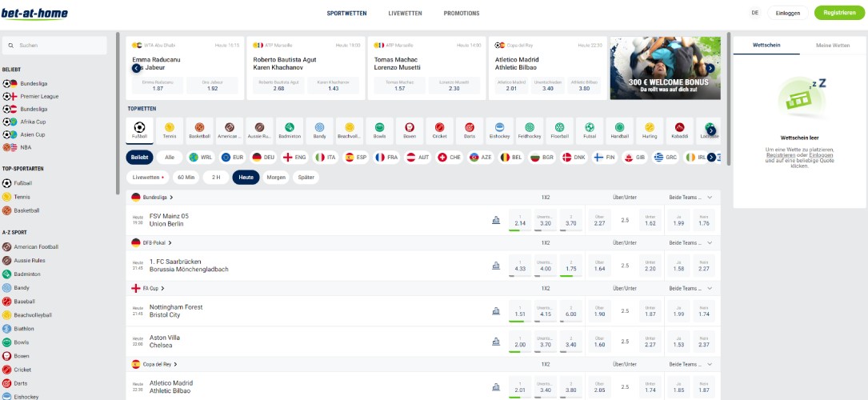Set time filter to Später
This screenshot has height=400, width=868.
click(x=306, y=178)
